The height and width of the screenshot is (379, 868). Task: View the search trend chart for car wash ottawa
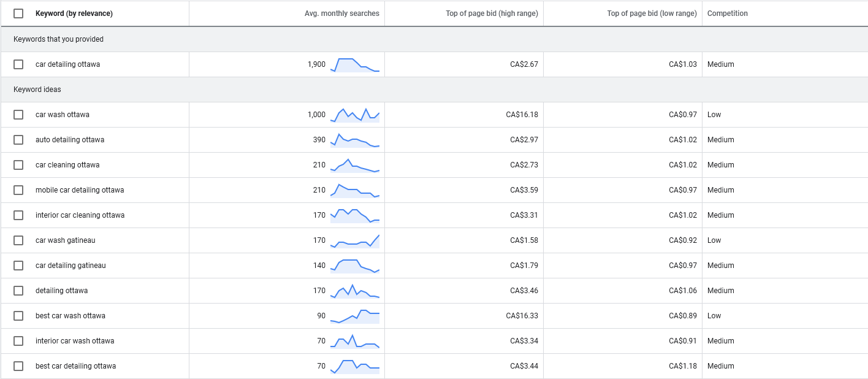click(x=355, y=115)
